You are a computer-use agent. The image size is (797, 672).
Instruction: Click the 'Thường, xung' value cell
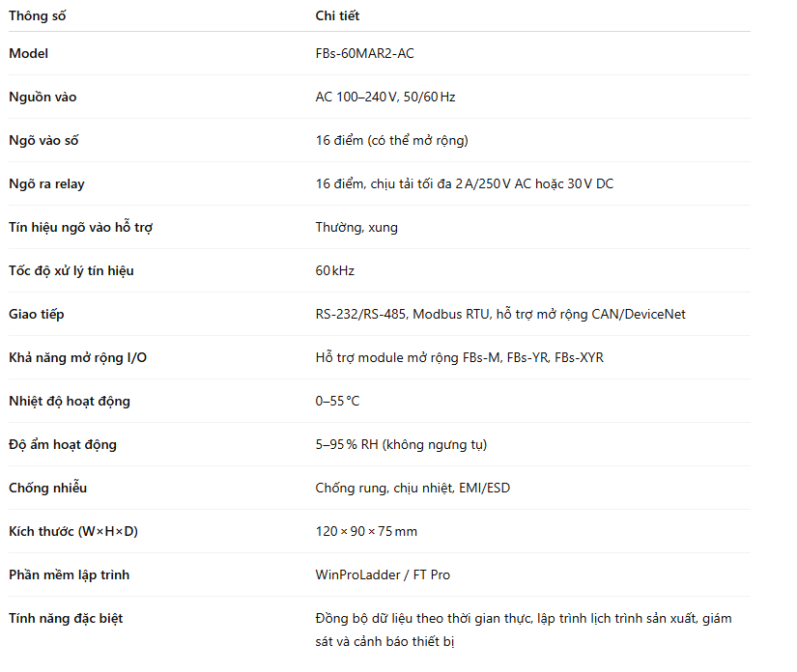356,227
